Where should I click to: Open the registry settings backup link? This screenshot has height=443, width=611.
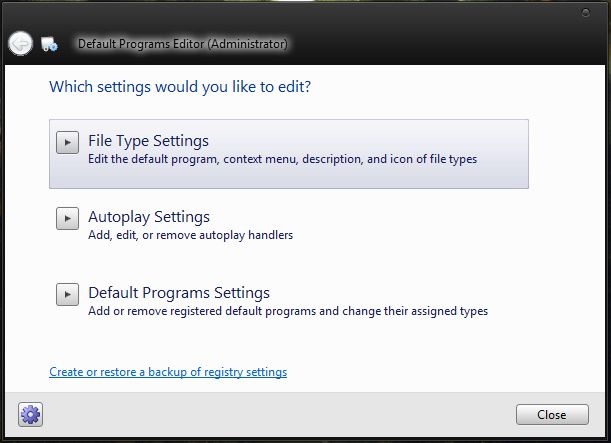pos(168,372)
